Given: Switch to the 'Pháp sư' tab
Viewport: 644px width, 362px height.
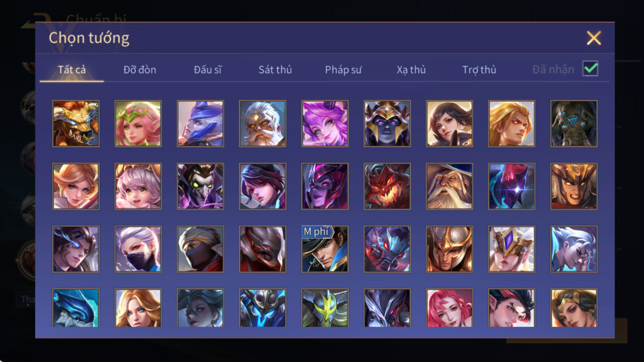Looking at the screenshot, I should [343, 70].
